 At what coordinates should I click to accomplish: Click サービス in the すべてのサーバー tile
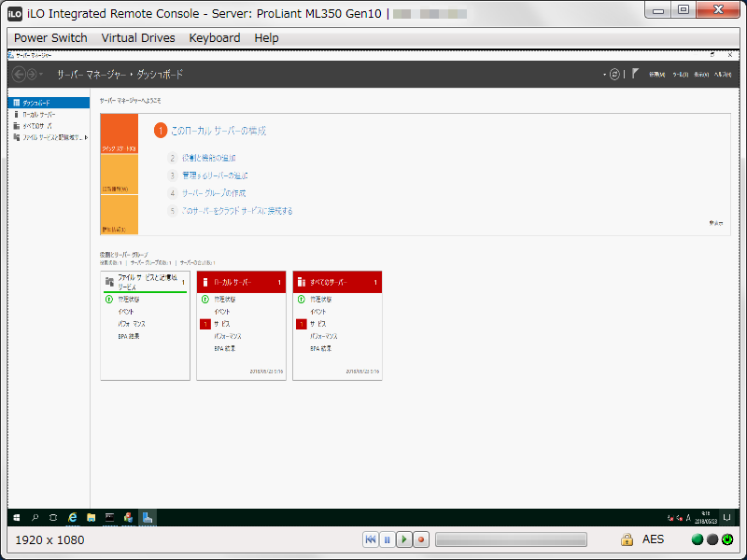[318, 324]
